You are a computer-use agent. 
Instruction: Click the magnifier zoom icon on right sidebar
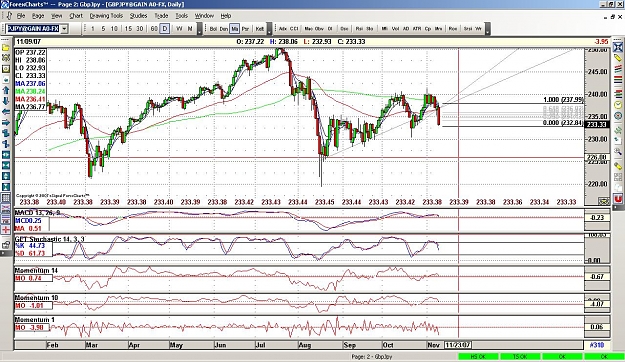point(617,151)
